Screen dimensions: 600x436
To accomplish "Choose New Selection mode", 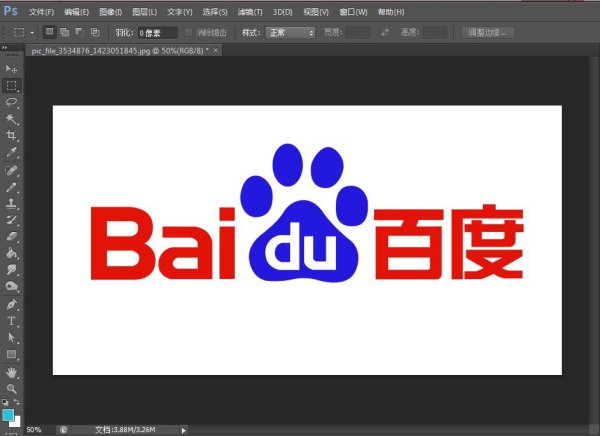I will [x=49, y=32].
